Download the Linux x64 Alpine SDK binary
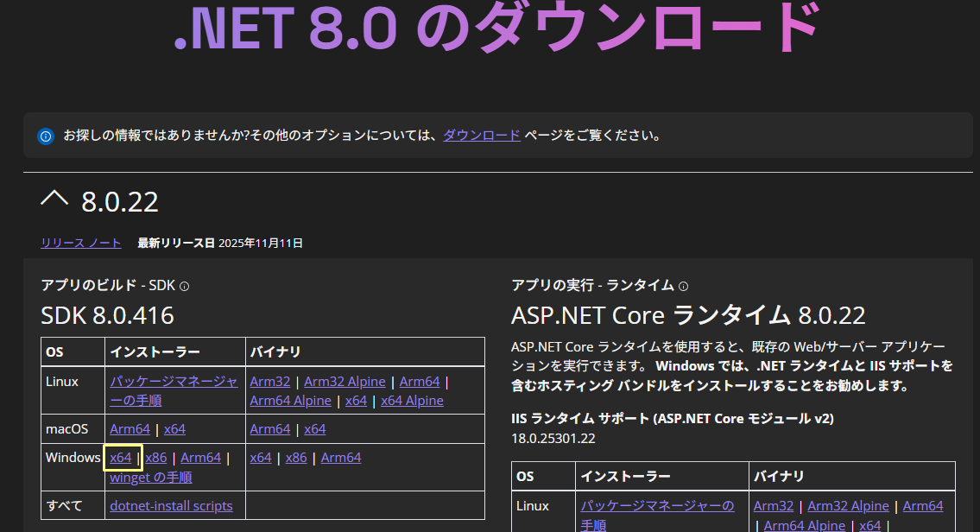 coord(412,401)
